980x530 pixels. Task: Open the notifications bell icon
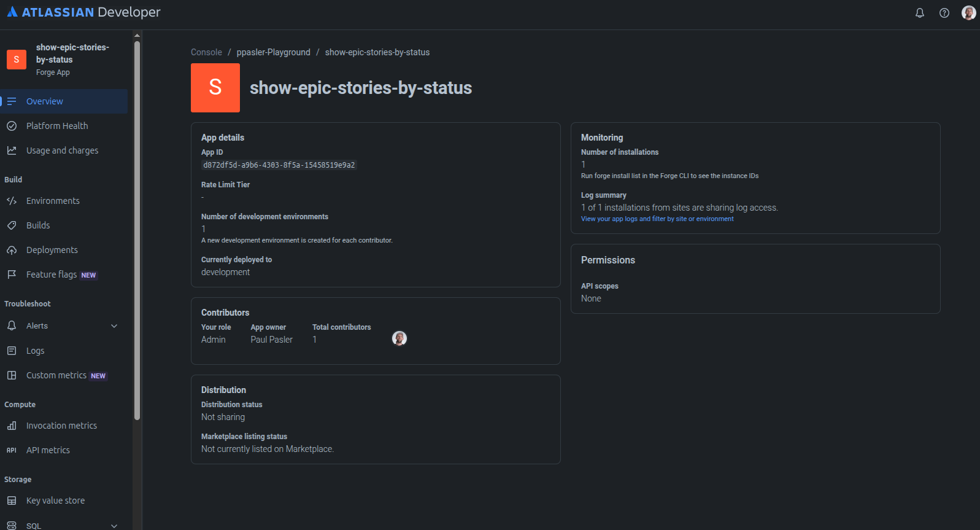point(919,13)
